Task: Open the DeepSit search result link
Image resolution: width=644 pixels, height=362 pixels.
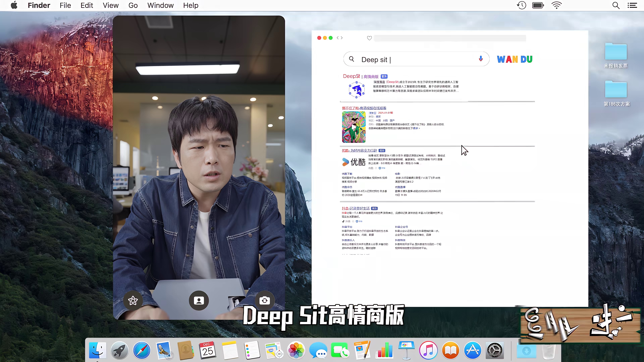Action: pyautogui.click(x=351, y=76)
